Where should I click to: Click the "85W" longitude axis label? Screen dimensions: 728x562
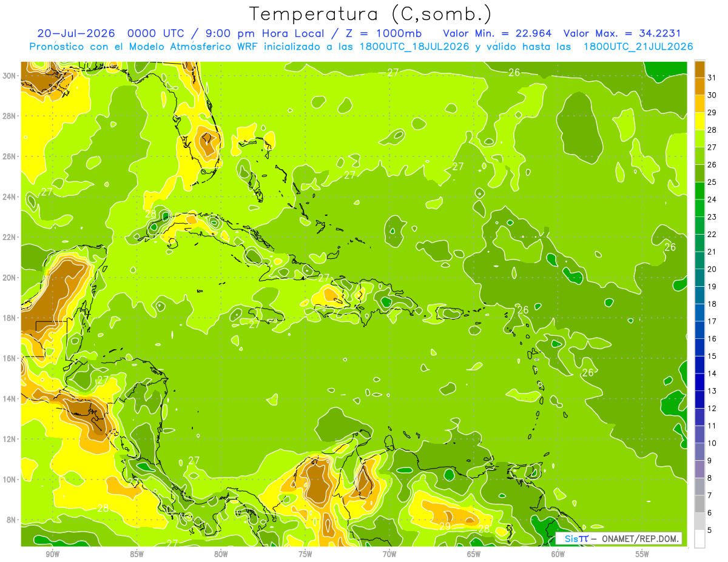click(x=136, y=554)
